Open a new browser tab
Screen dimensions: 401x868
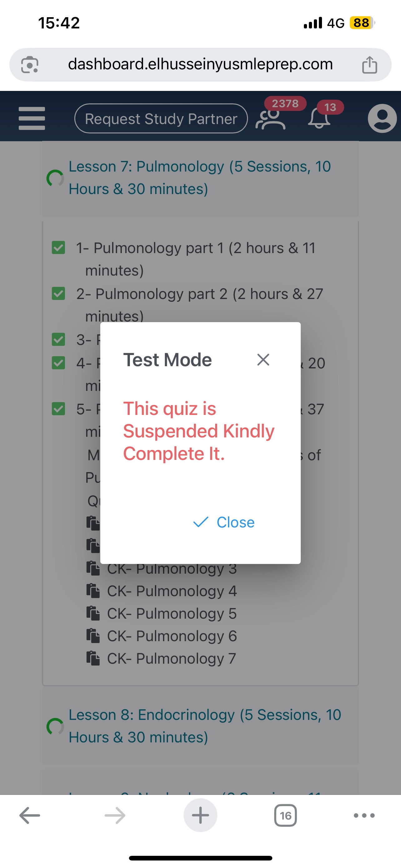point(200,816)
